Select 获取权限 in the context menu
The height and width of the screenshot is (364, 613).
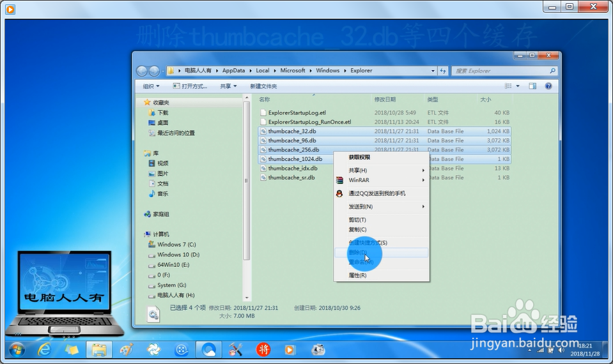click(381, 157)
